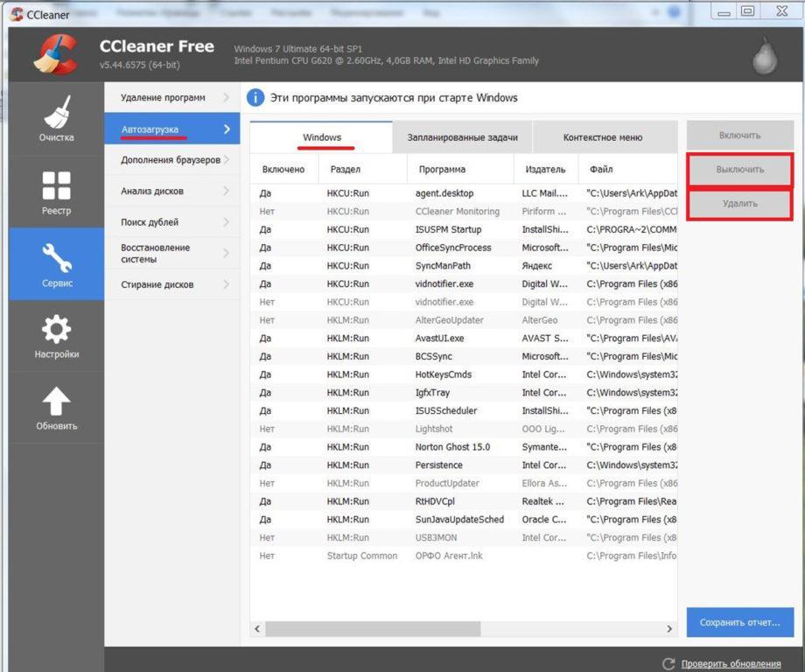Select the SyncManPath entry
The image size is (805, 672).
click(464, 266)
